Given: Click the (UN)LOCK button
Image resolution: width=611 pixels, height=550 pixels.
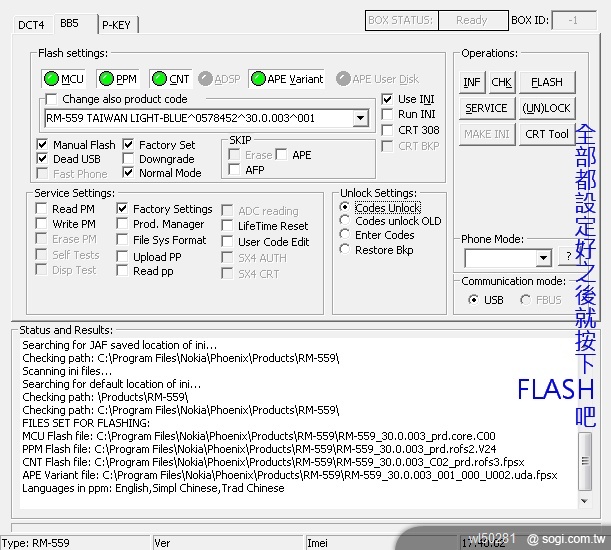Looking at the screenshot, I should (x=546, y=108).
